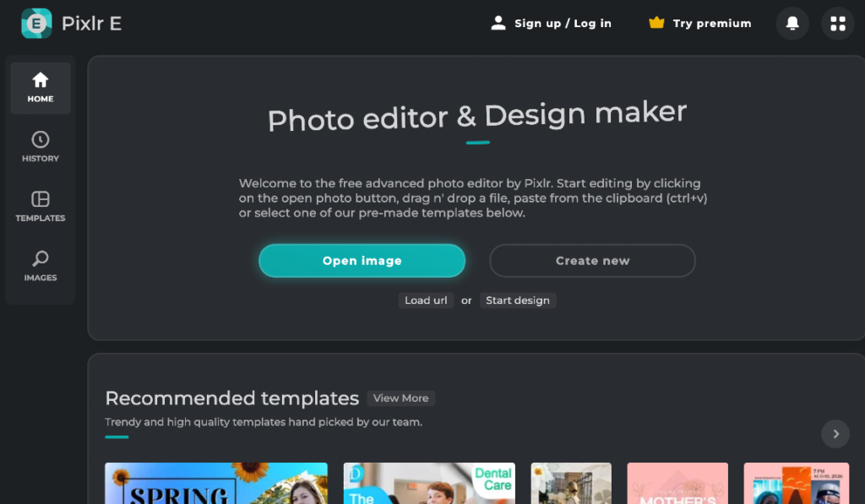Screen dimensions: 865x504
Task: Load an image from a URL
Action: point(426,300)
